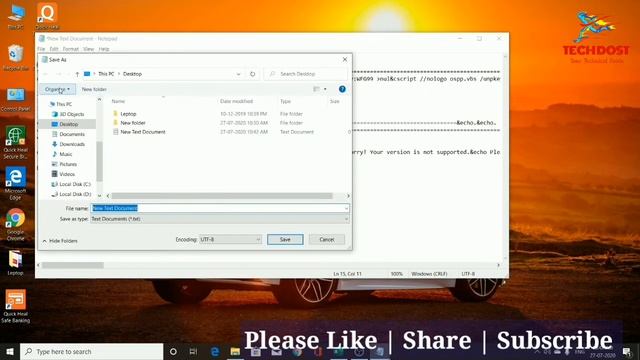This screenshot has width=640, height=360.
Task: Open the Organize dropdown in Save As
Action: click(57, 89)
